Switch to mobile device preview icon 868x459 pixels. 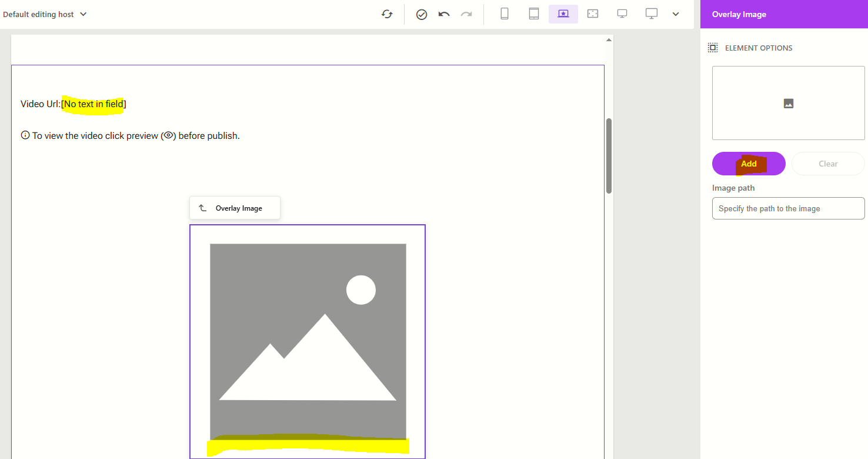click(504, 14)
